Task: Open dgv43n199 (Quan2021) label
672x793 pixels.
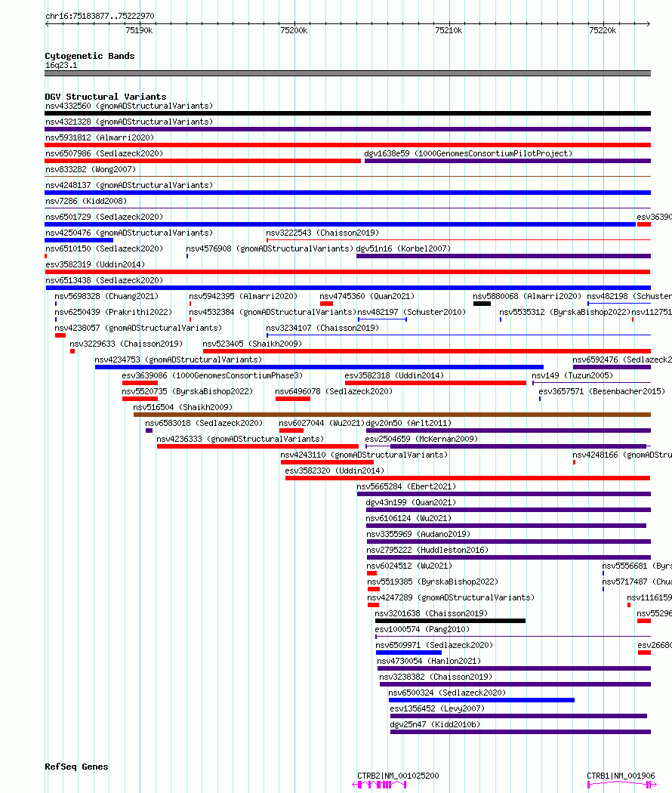Action: pyautogui.click(x=411, y=503)
